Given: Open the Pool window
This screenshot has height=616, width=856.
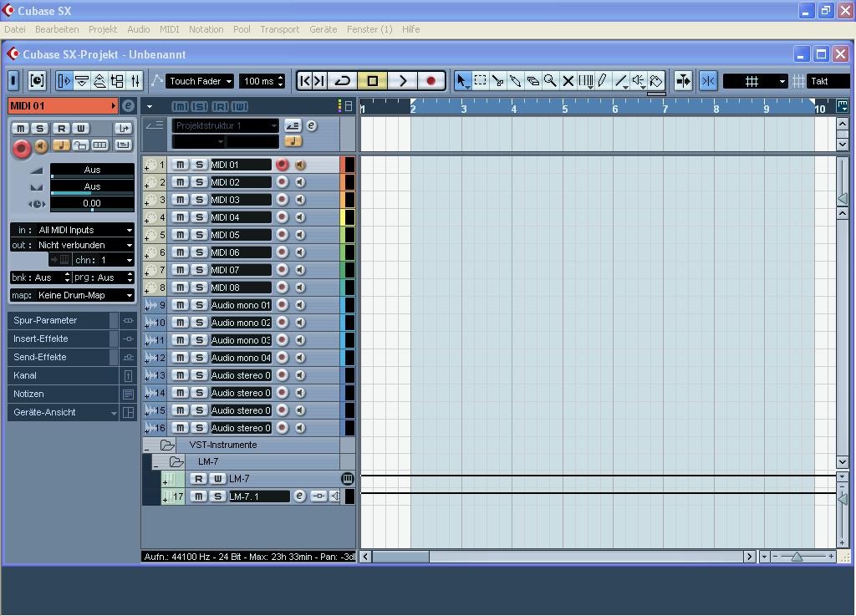Looking at the screenshot, I should coord(117,81).
